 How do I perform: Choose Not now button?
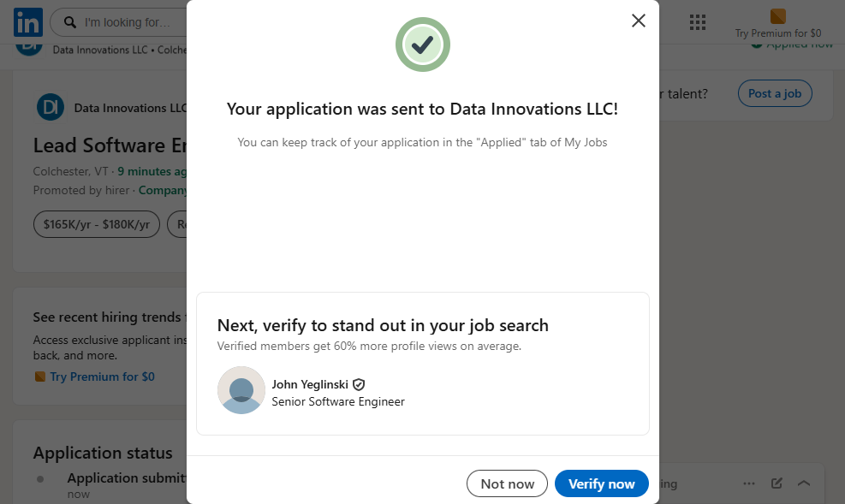pos(507,483)
